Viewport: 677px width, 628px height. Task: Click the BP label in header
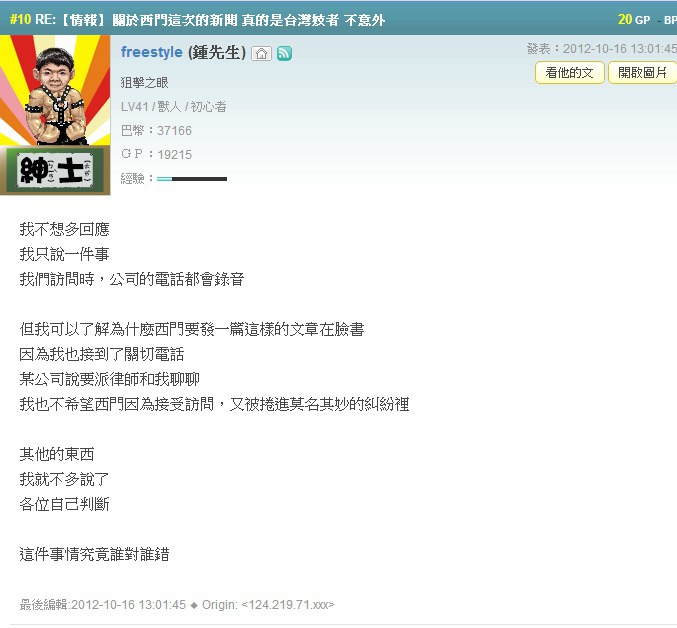coord(670,20)
